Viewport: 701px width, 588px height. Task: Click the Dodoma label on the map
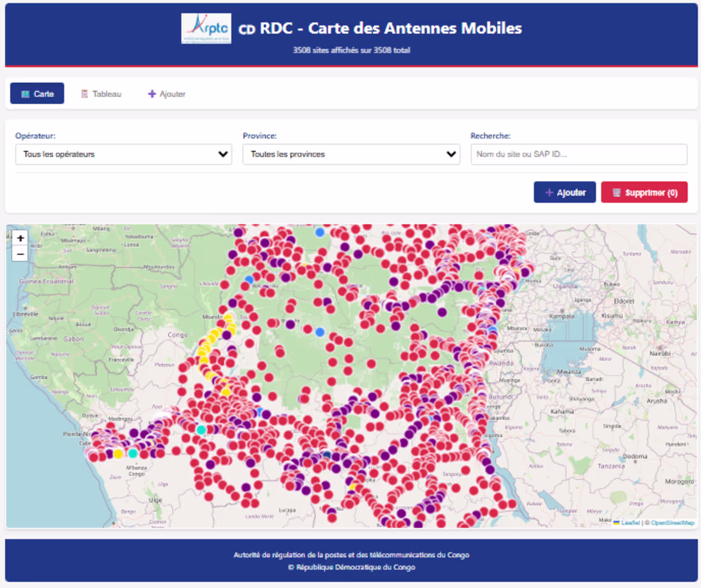pyautogui.click(x=635, y=456)
